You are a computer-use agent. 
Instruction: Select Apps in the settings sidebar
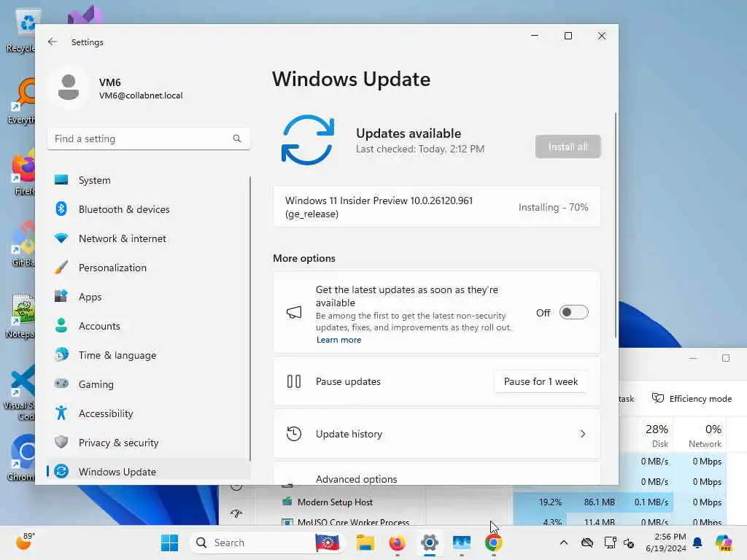pyautogui.click(x=149, y=297)
